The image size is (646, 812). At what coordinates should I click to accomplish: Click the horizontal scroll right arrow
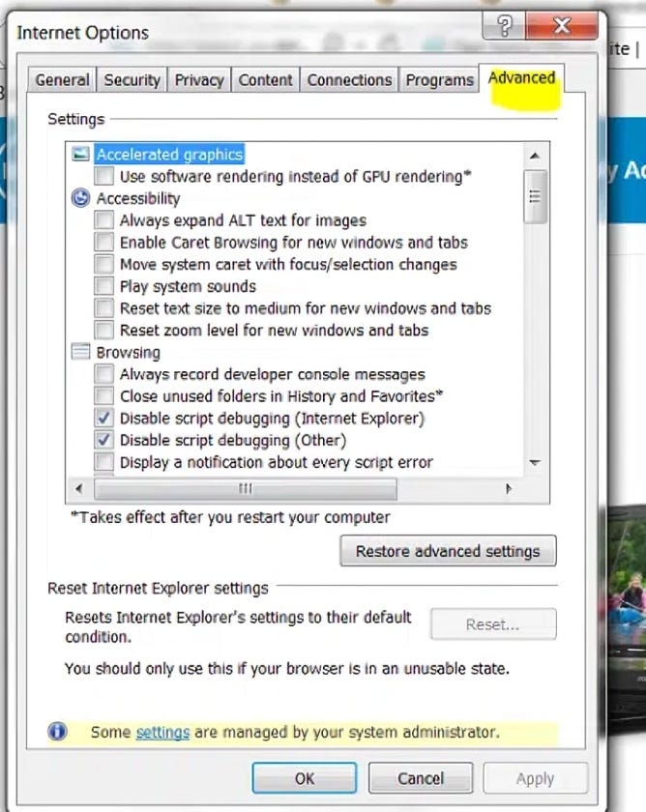509,488
